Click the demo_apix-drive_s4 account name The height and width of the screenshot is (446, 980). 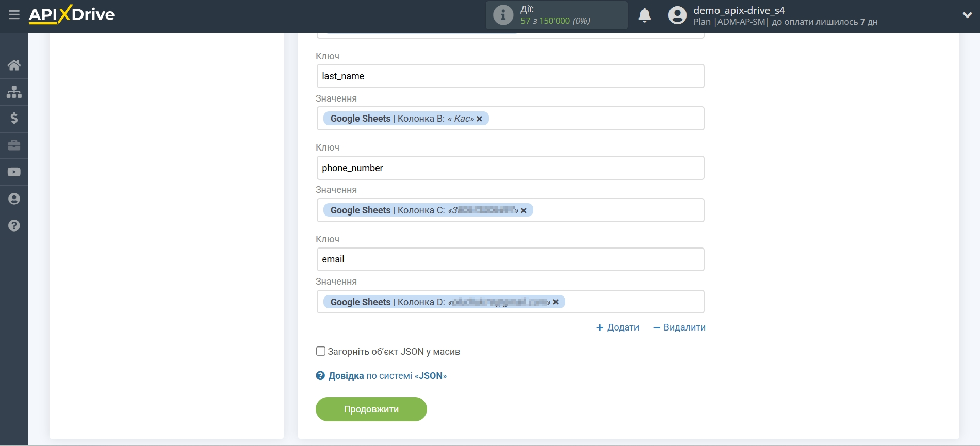pos(739,10)
